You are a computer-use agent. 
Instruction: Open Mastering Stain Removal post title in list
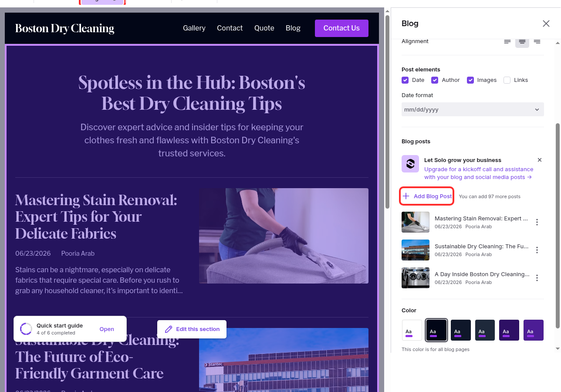pos(481,219)
